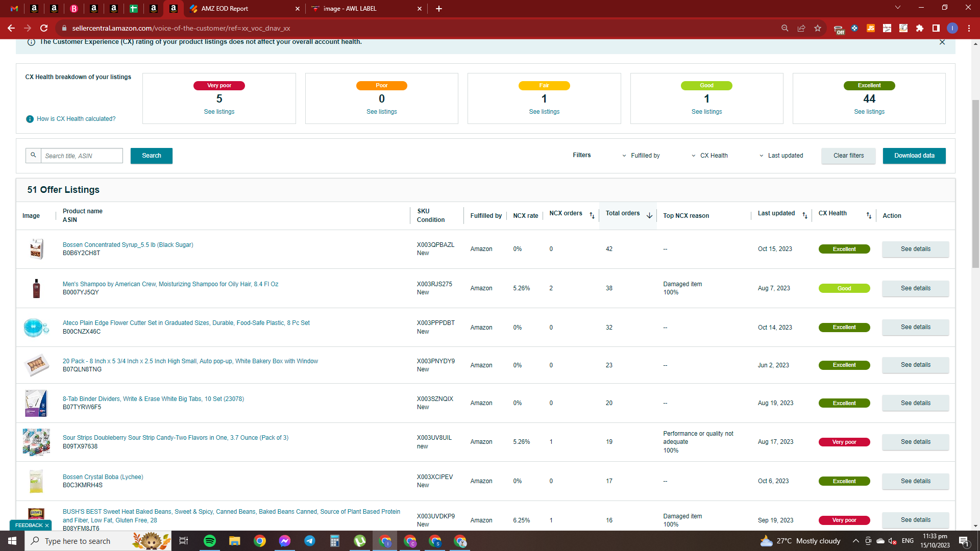Image resolution: width=980 pixels, height=551 pixels.
Task: Open Telegram from the taskbar
Action: (310, 541)
